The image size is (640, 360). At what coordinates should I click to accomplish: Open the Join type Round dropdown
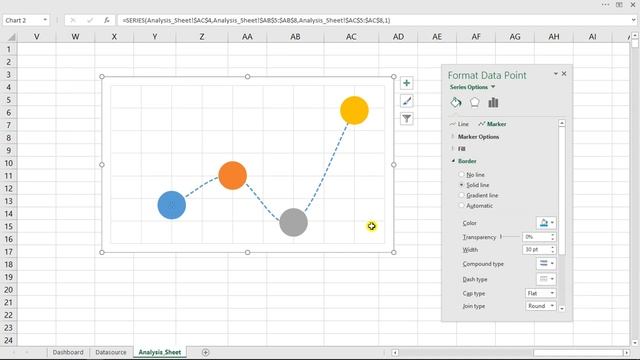coord(540,306)
